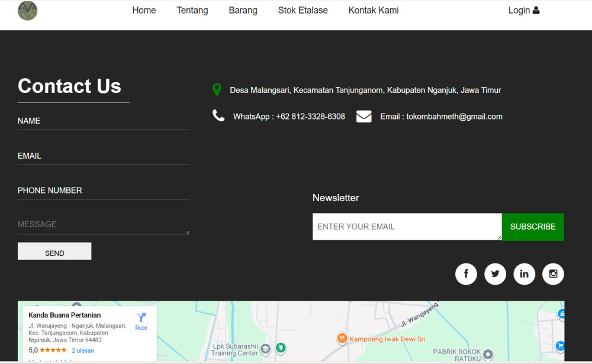Image resolution: width=592 pixels, height=364 pixels.
Task: Open the Twitter social link
Action: tap(495, 274)
